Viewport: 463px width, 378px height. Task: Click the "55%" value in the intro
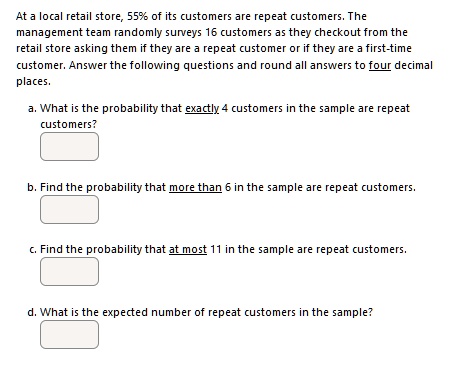pos(138,16)
